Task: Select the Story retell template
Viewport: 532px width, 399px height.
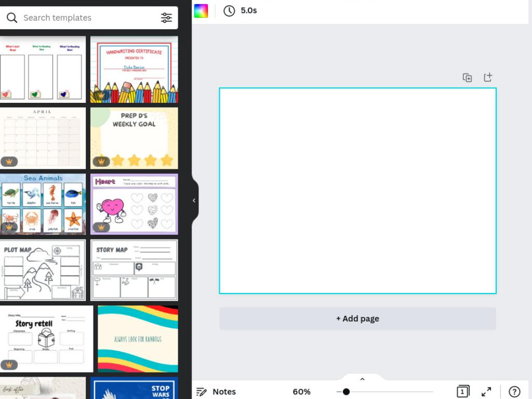Action: pyautogui.click(x=46, y=339)
